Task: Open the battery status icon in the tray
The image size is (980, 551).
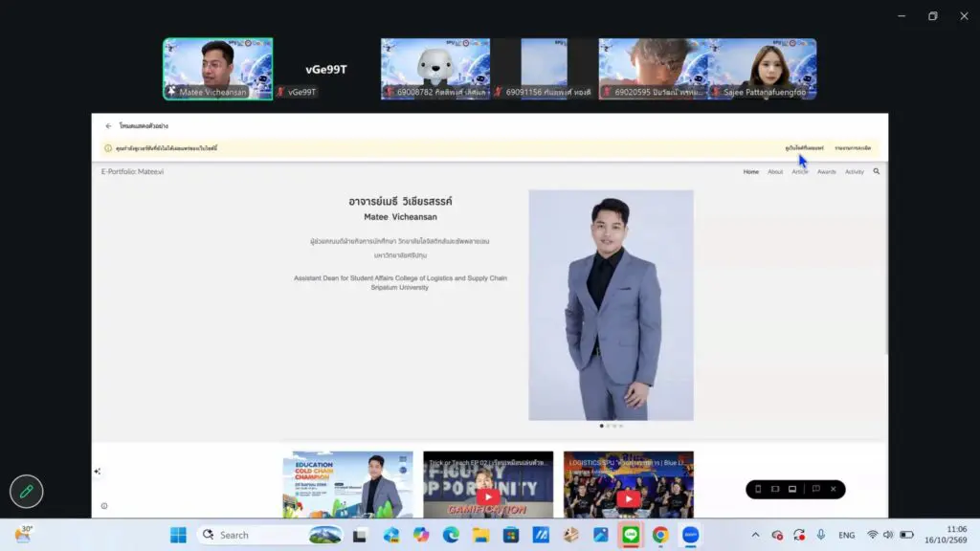Action: [907, 535]
